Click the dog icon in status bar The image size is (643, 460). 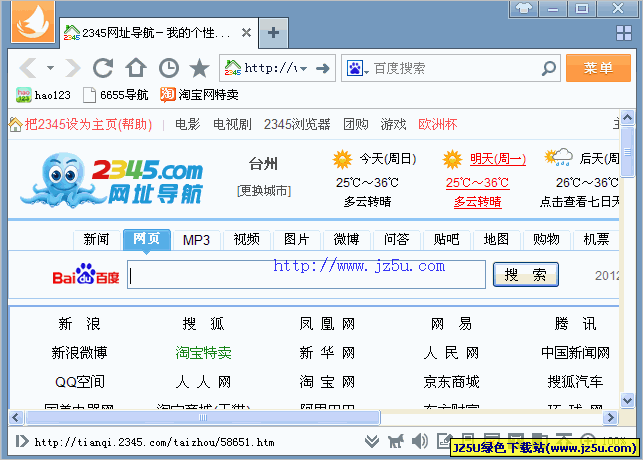[x=396, y=442]
